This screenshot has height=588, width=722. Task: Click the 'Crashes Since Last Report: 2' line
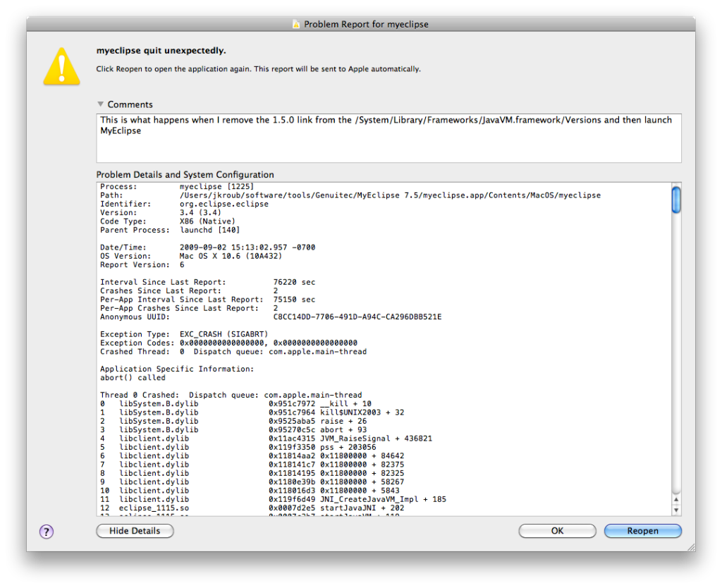[x=189, y=291]
